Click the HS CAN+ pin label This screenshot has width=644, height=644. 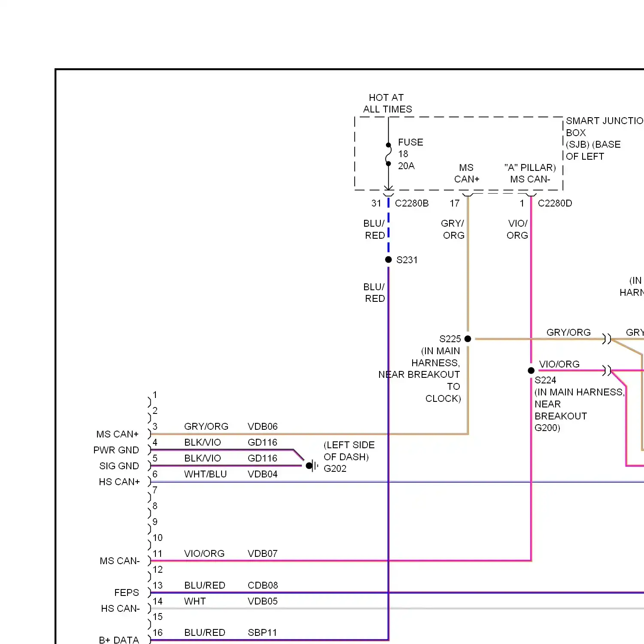[119, 482]
